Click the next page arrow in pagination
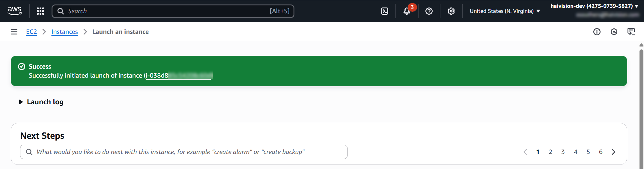The height and width of the screenshot is (169, 644). 613,152
